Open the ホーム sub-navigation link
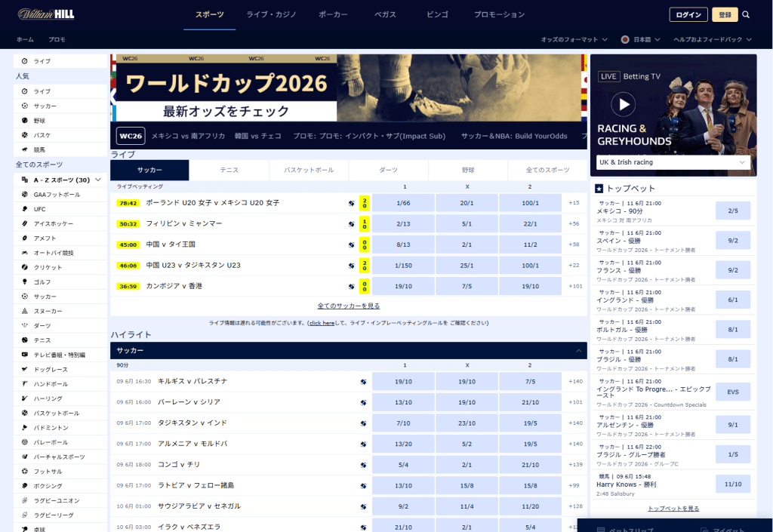Viewport: 773px width, 532px height. pos(25,39)
